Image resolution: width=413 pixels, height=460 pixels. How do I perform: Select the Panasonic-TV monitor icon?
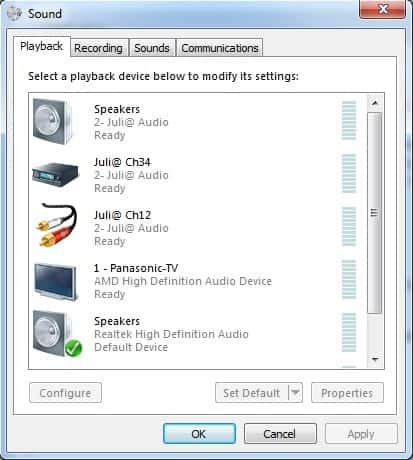click(x=56, y=282)
